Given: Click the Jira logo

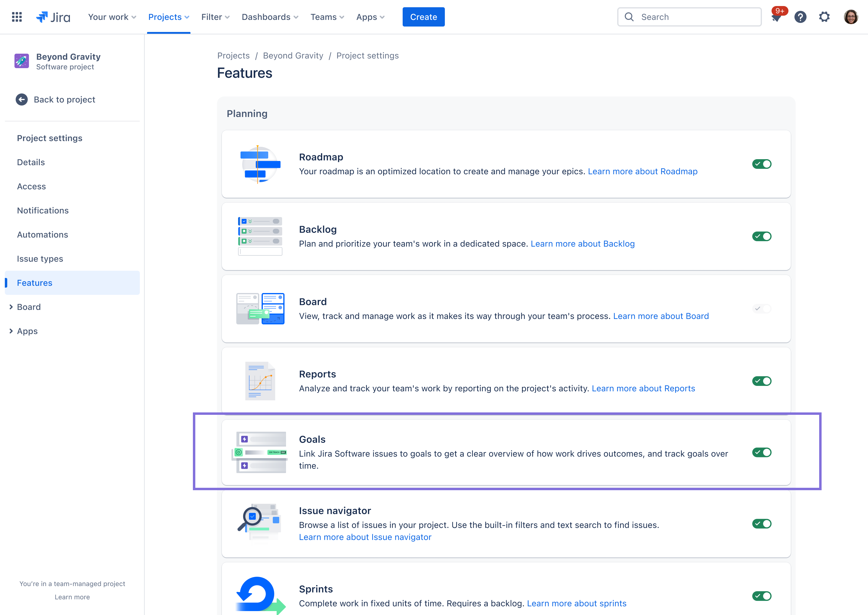Looking at the screenshot, I should point(53,17).
